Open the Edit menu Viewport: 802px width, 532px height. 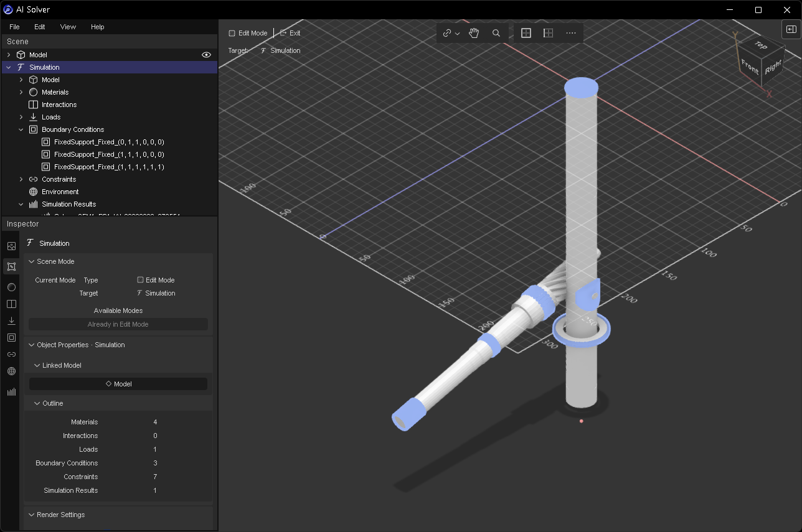tap(40, 27)
